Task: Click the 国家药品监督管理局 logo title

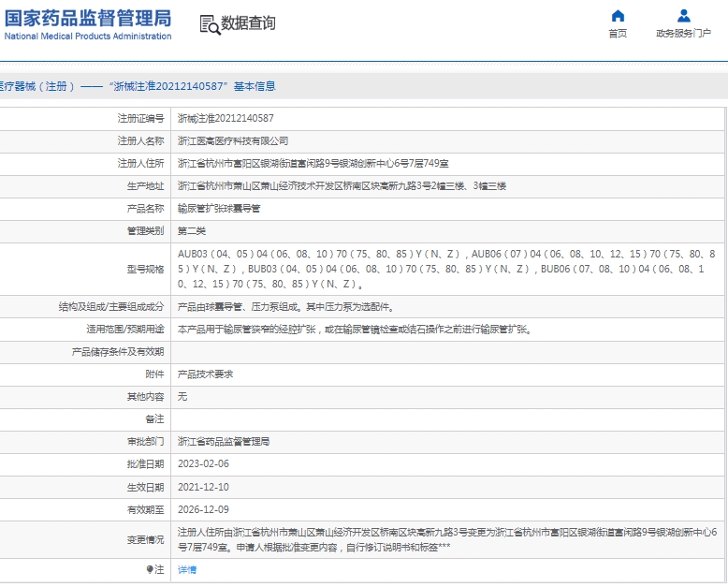Action: tap(88, 19)
